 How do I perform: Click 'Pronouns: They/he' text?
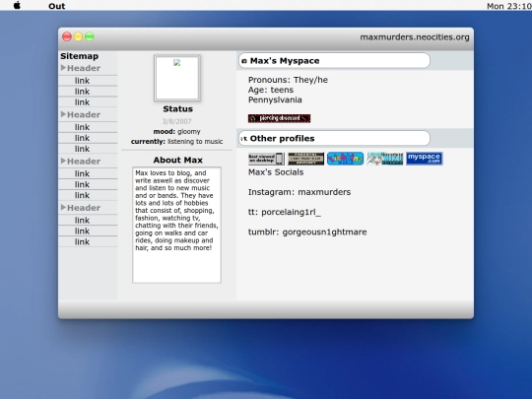point(288,80)
